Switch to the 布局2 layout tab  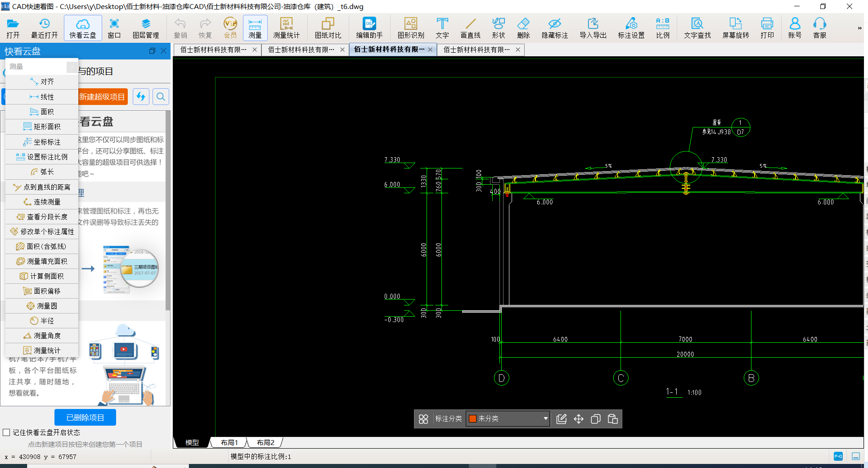pyautogui.click(x=265, y=443)
